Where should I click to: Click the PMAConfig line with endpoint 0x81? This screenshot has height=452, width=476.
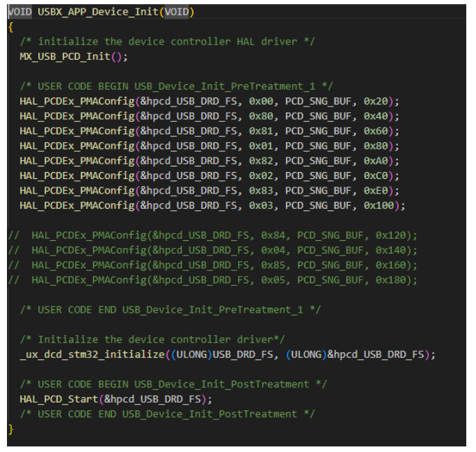[x=209, y=131]
